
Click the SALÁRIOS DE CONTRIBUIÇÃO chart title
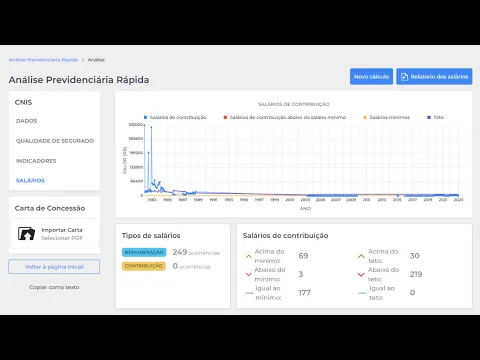click(294, 104)
